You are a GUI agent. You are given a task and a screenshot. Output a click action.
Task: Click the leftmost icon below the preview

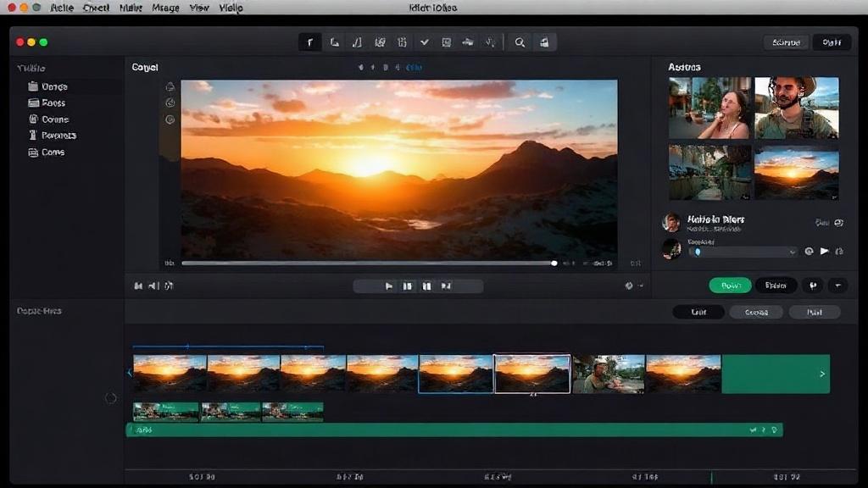click(x=138, y=286)
